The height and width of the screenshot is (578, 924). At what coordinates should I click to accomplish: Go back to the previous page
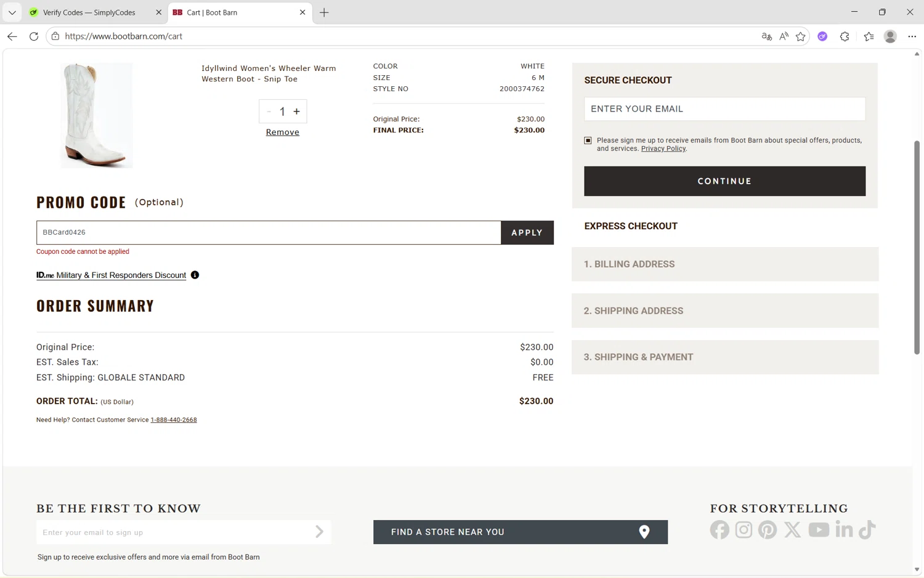[12, 36]
